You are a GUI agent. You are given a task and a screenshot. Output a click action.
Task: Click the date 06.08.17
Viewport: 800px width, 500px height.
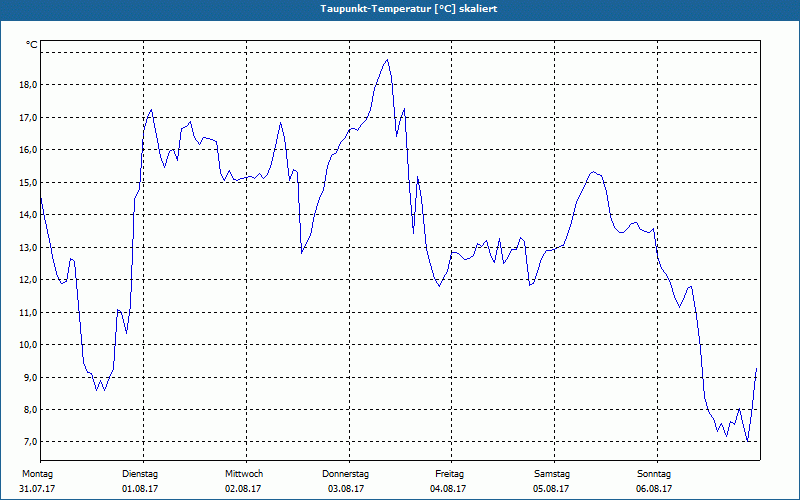point(654,489)
